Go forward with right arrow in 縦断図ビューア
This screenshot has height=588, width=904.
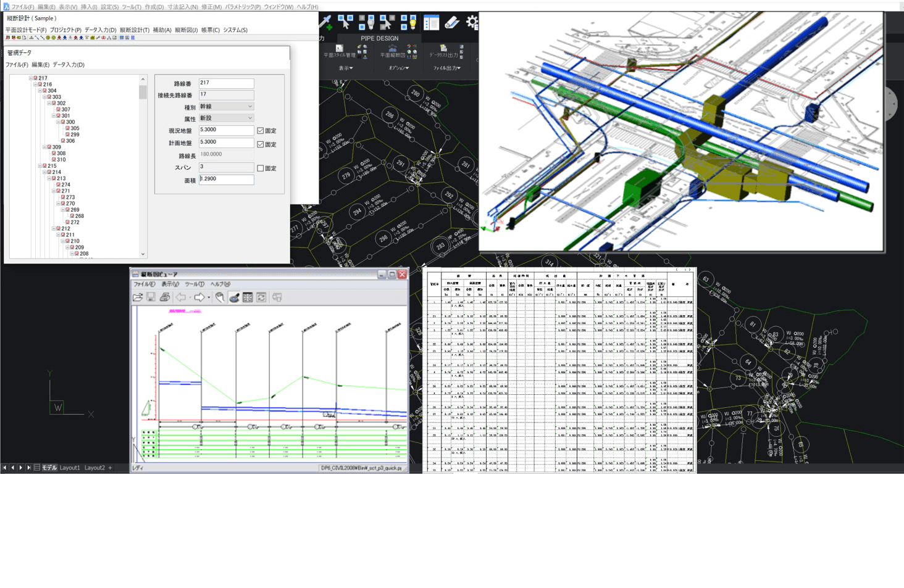click(x=199, y=297)
